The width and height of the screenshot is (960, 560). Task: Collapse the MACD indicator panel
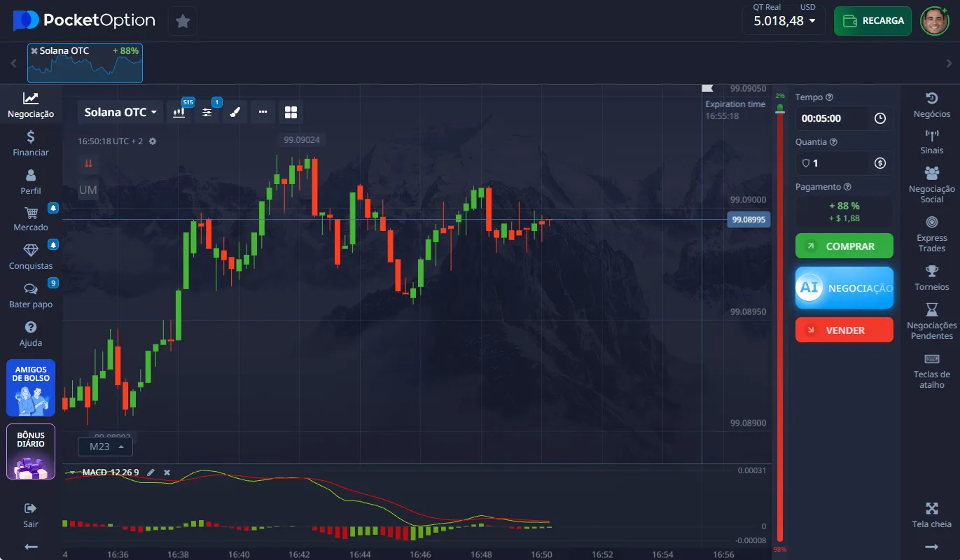pyautogui.click(x=71, y=472)
